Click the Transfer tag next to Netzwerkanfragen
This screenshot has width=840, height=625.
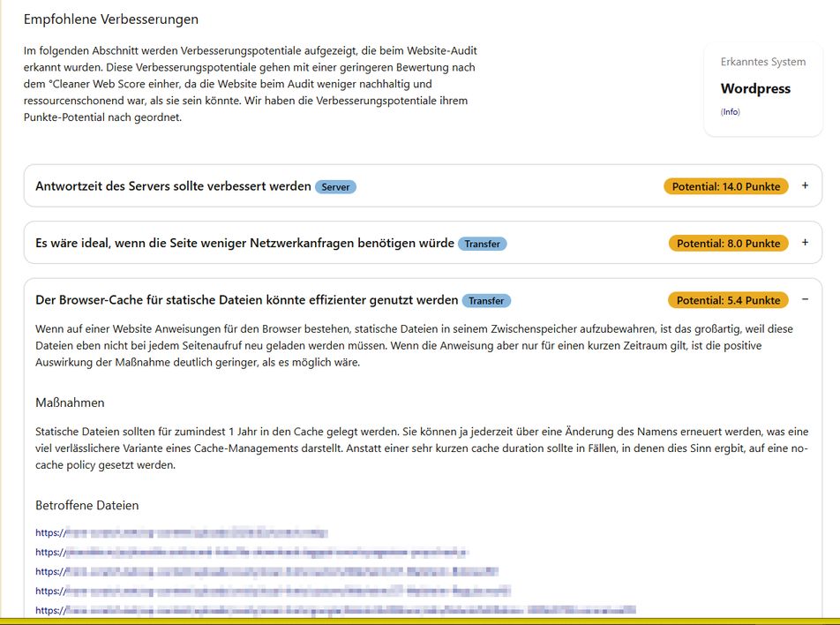482,244
